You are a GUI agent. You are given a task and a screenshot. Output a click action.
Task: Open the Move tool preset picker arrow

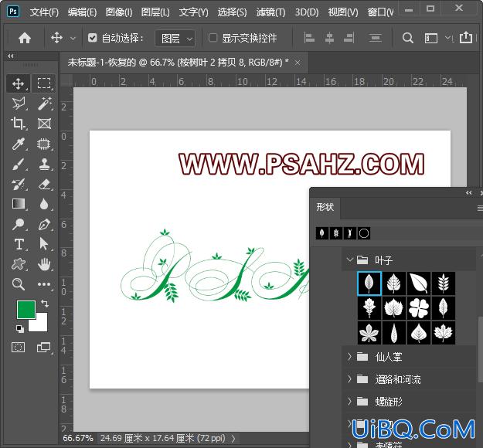73,39
